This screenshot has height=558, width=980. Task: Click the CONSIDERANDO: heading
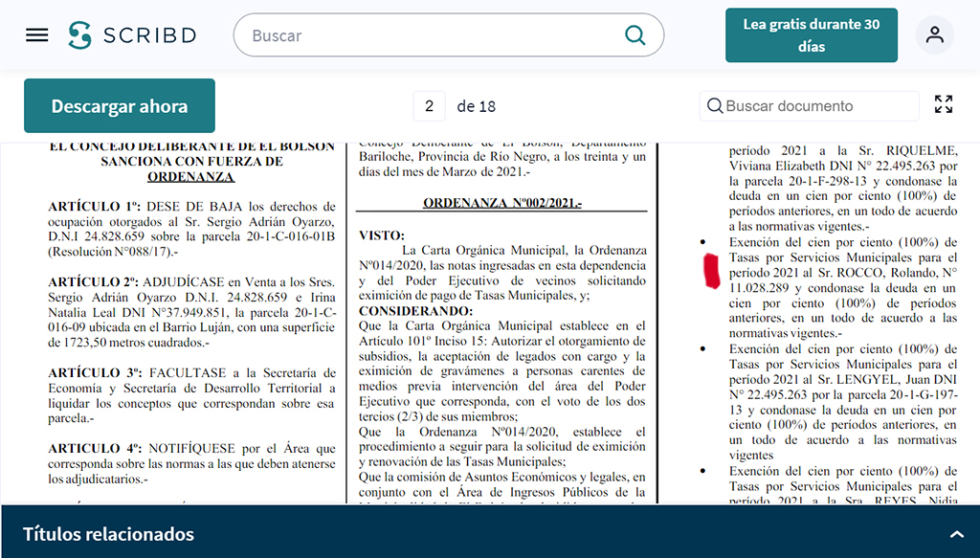415,311
